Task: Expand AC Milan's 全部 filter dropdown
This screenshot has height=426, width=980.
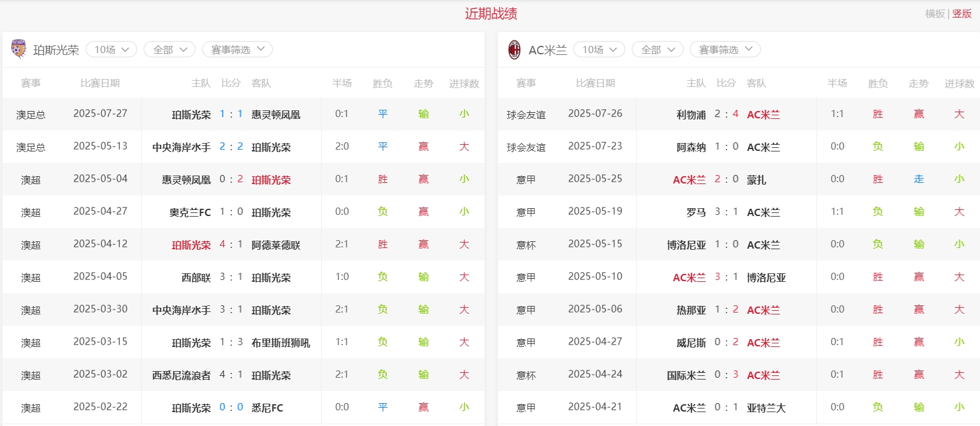Action: pyautogui.click(x=657, y=49)
